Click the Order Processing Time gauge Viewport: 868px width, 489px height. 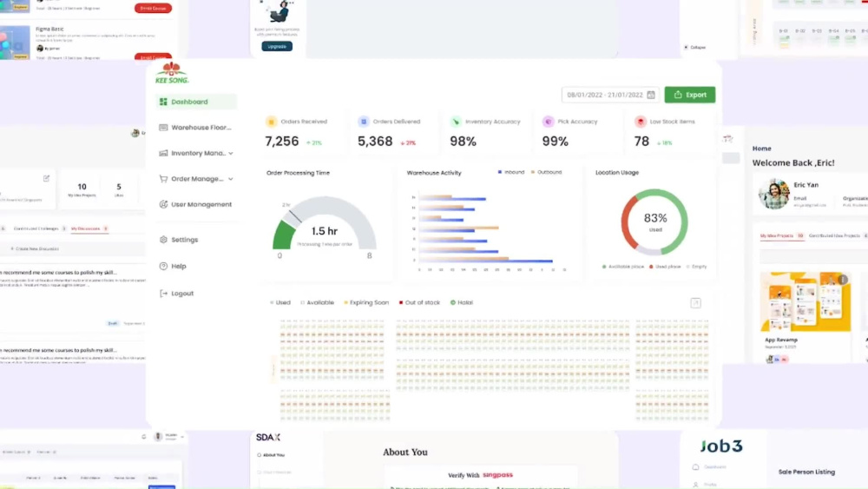point(325,224)
